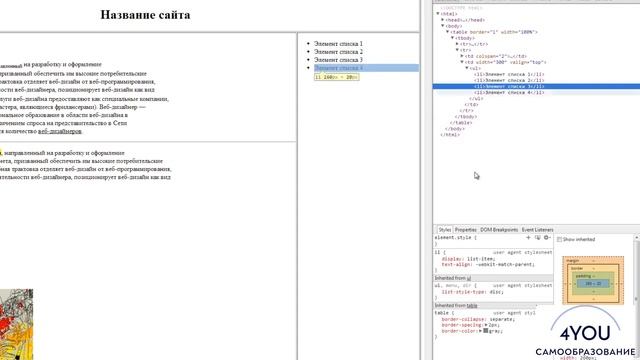
Task: Collapse the html node arrow
Action: (438, 13)
